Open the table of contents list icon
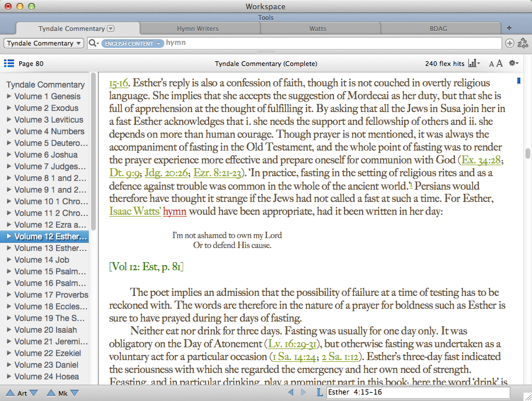 (x=9, y=64)
